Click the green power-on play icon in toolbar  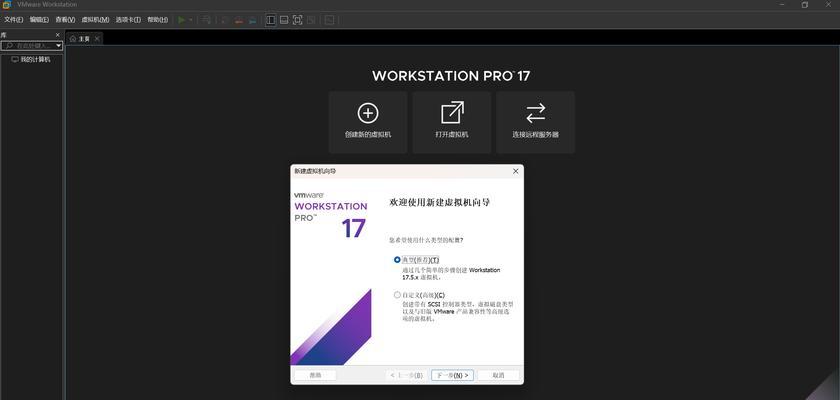[182, 20]
